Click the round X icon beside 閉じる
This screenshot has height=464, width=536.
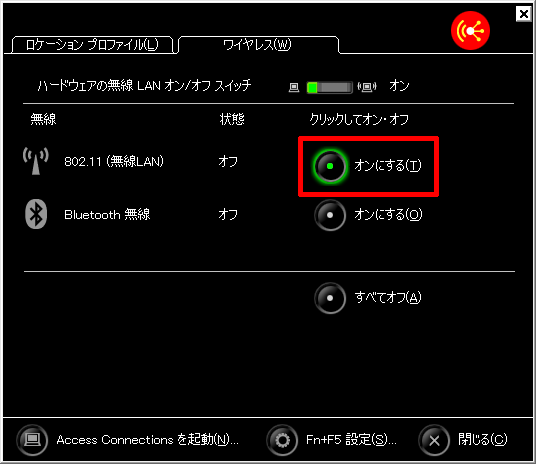click(434, 440)
